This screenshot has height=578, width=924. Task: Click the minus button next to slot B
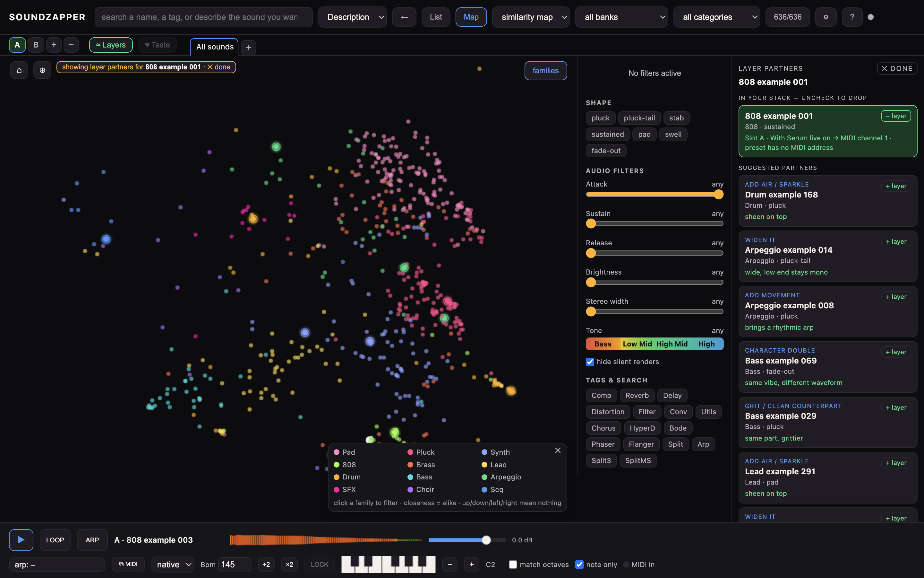point(71,45)
